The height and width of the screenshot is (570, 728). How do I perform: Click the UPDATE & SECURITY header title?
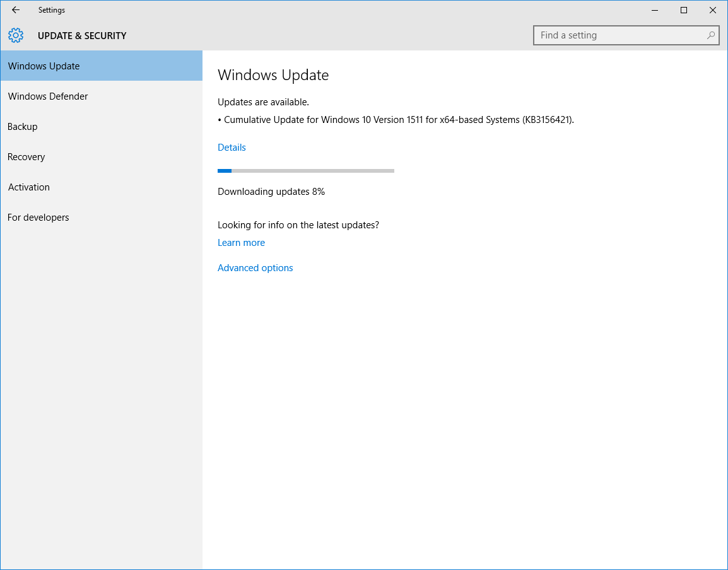[82, 36]
